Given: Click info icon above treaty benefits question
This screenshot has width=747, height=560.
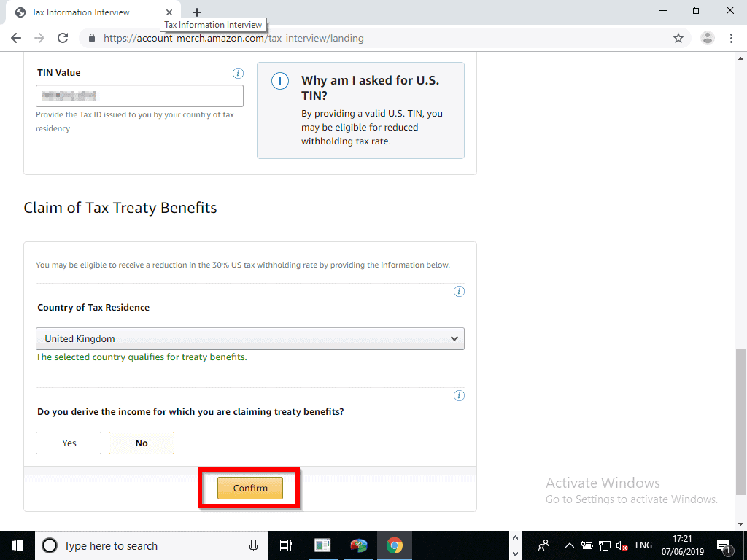Looking at the screenshot, I should click(459, 396).
